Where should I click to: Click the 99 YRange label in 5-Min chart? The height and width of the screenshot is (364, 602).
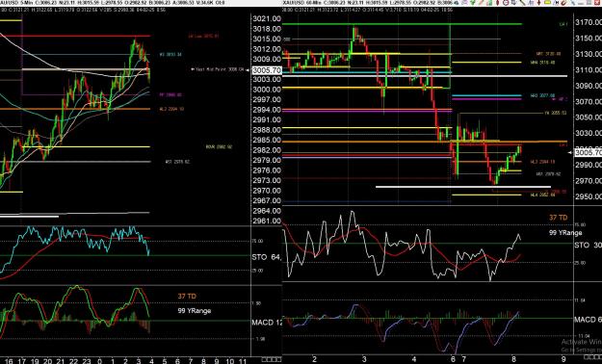coord(195,310)
